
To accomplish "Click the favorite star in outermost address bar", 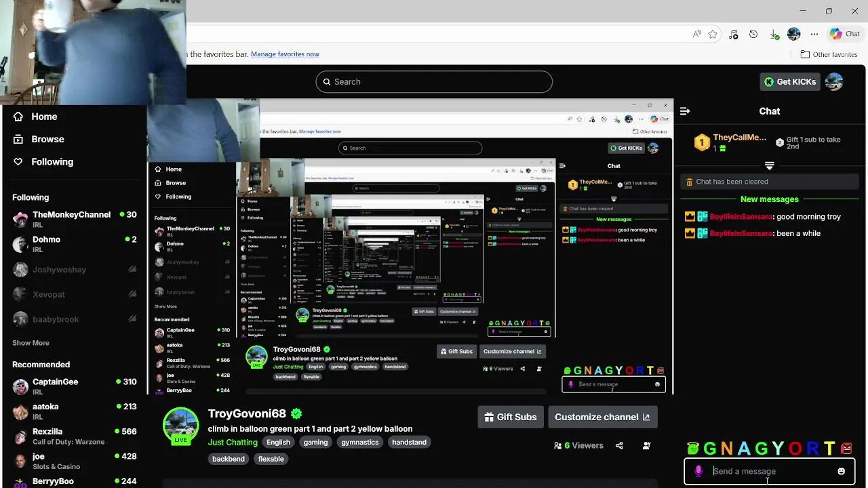I will point(713,34).
